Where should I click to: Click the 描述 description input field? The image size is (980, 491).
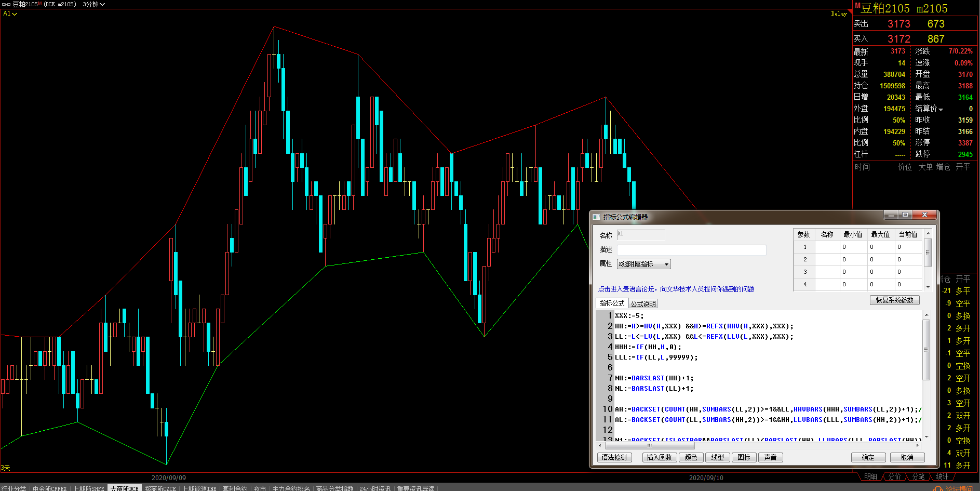click(x=691, y=250)
